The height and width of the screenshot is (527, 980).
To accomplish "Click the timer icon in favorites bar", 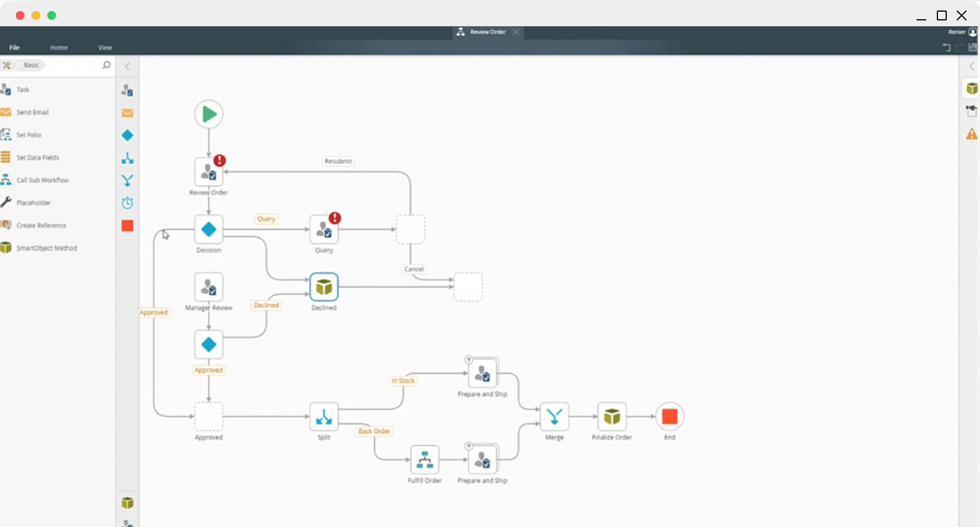I will point(127,203).
